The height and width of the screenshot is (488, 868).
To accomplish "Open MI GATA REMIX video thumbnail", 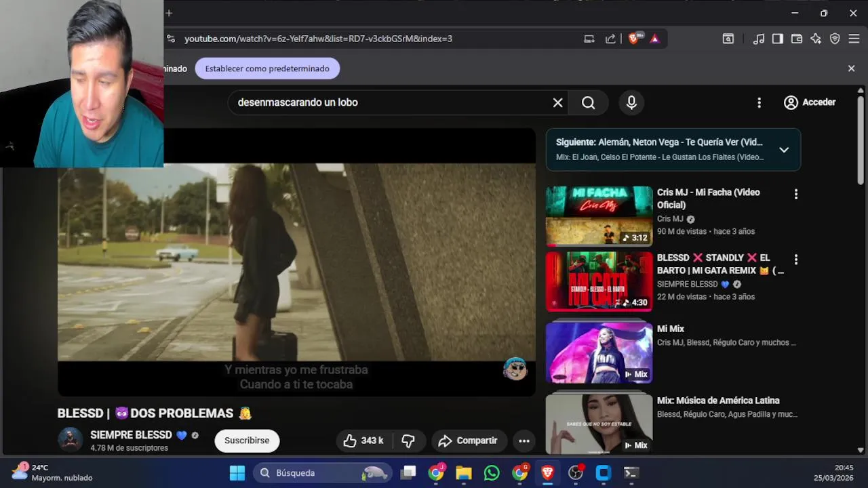I will point(599,282).
